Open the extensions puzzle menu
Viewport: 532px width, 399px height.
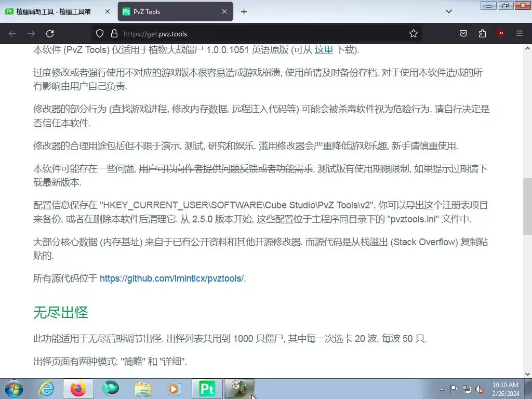pos(482,34)
